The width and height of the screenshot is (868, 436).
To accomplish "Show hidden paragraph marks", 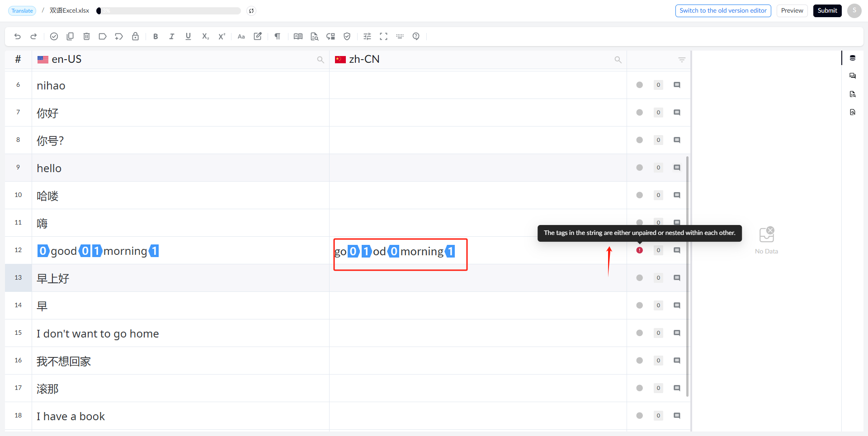I will point(278,37).
